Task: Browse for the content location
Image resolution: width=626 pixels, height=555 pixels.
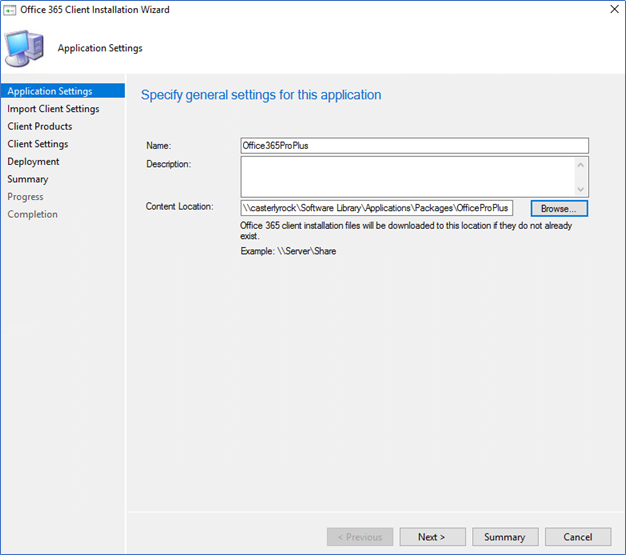Action: coord(559,208)
